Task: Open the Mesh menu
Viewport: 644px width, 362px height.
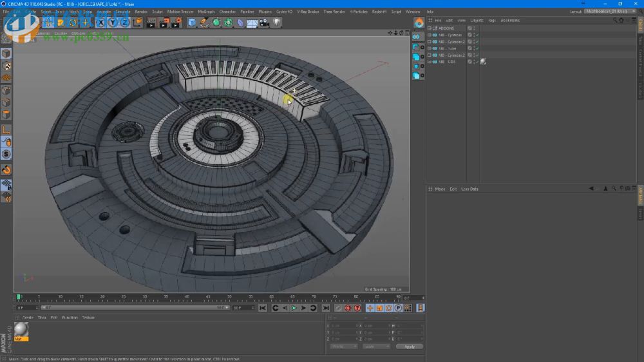Action: 74,12
